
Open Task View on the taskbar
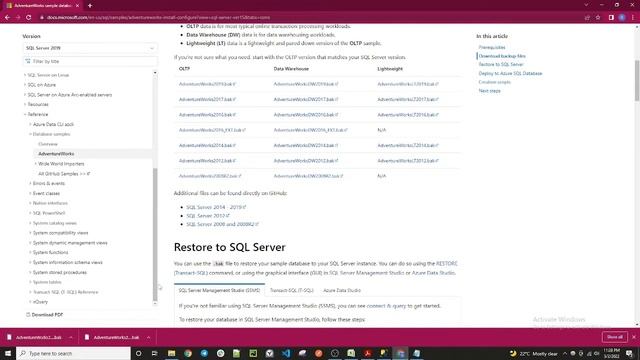tap(154, 353)
